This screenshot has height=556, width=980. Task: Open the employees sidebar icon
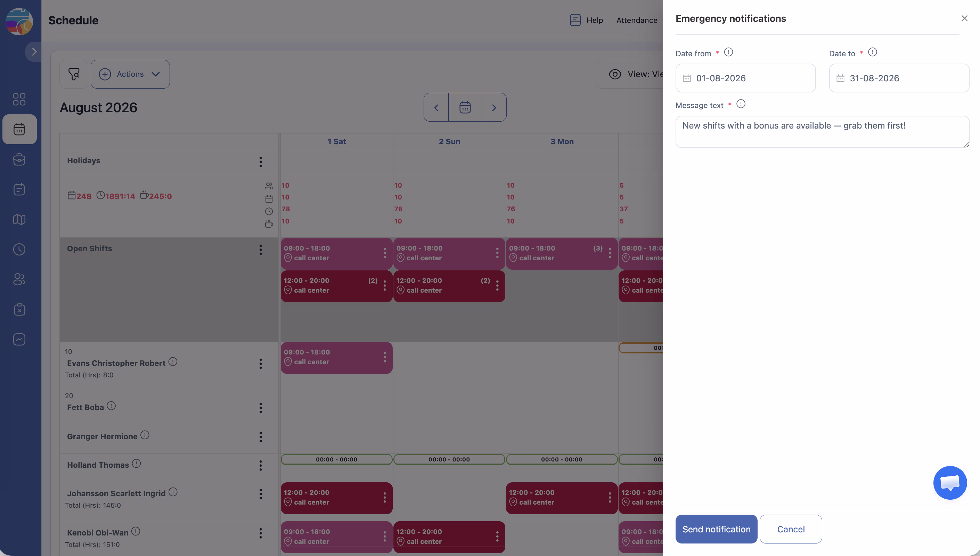[19, 279]
